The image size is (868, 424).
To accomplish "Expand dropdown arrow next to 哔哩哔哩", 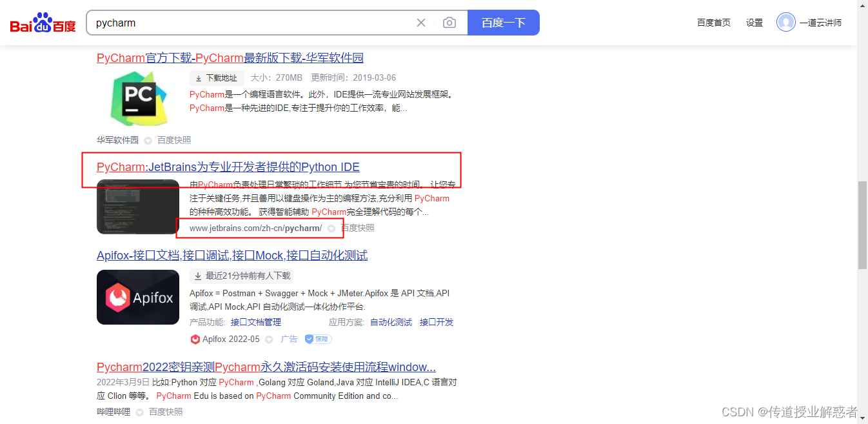I will pos(139,412).
